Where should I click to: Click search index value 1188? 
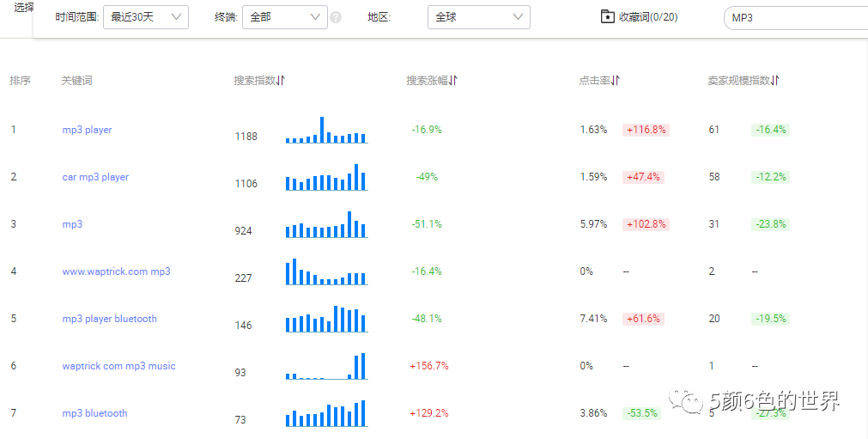click(x=246, y=137)
